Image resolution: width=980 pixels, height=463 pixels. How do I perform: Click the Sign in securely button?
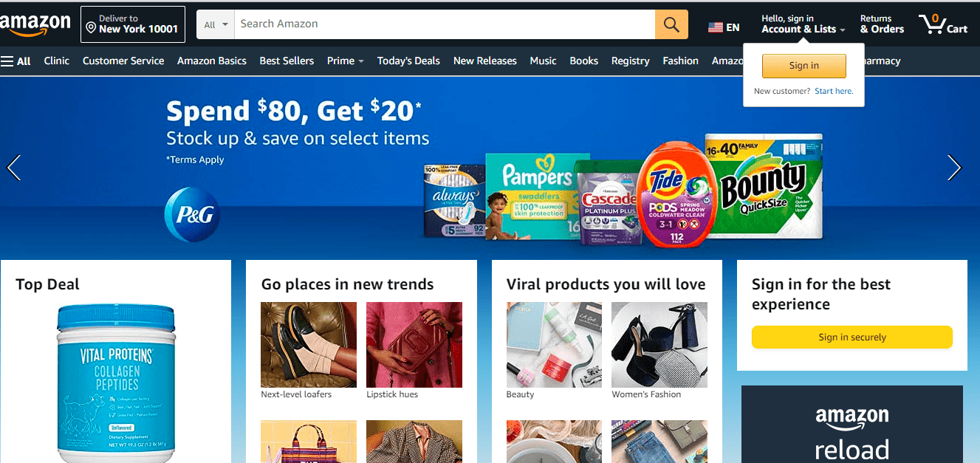851,337
